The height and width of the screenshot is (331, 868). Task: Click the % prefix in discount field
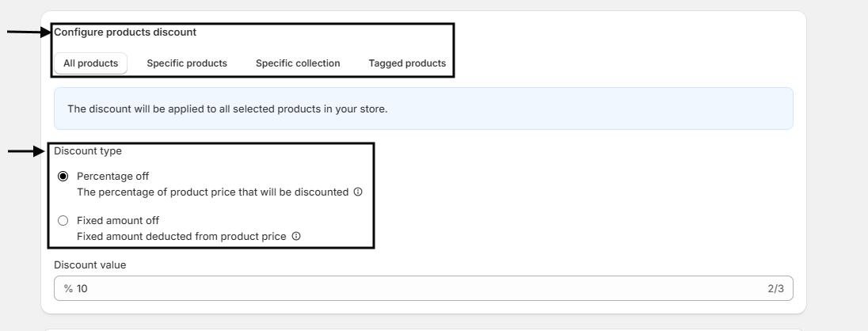pyautogui.click(x=68, y=288)
